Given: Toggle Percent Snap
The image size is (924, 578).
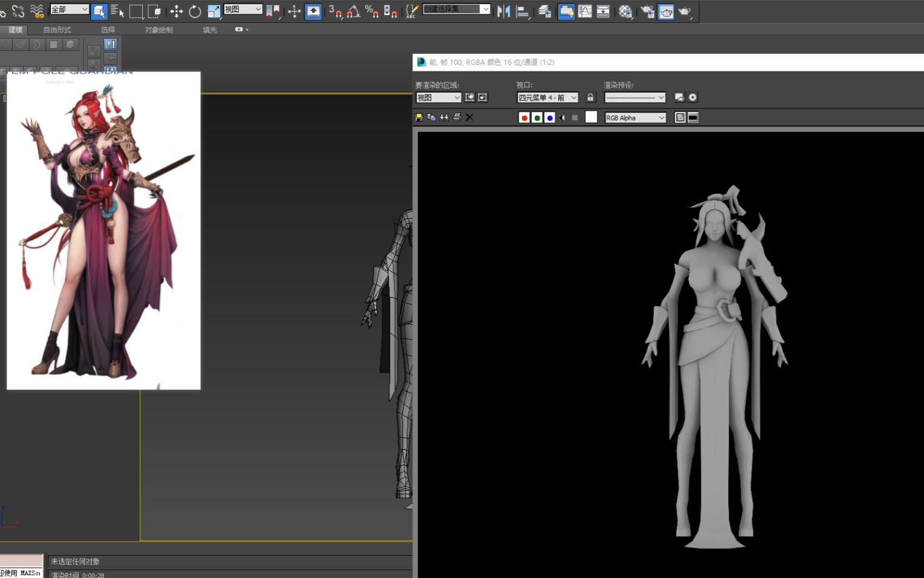Looking at the screenshot, I should pos(372,11).
